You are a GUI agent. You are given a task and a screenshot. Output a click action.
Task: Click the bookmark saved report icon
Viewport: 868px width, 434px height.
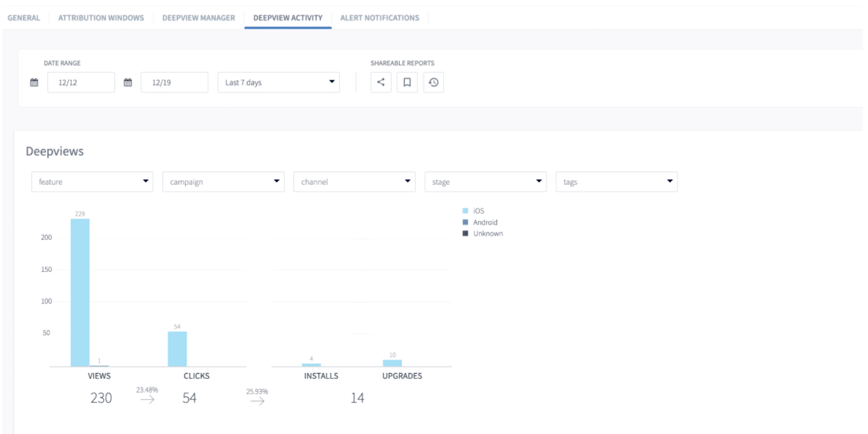pos(407,82)
